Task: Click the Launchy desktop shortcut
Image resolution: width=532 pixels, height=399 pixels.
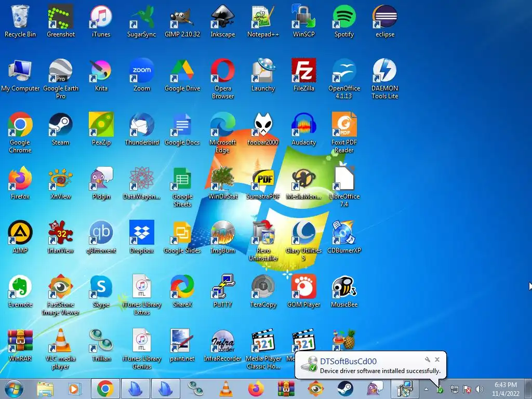Action: (x=263, y=75)
